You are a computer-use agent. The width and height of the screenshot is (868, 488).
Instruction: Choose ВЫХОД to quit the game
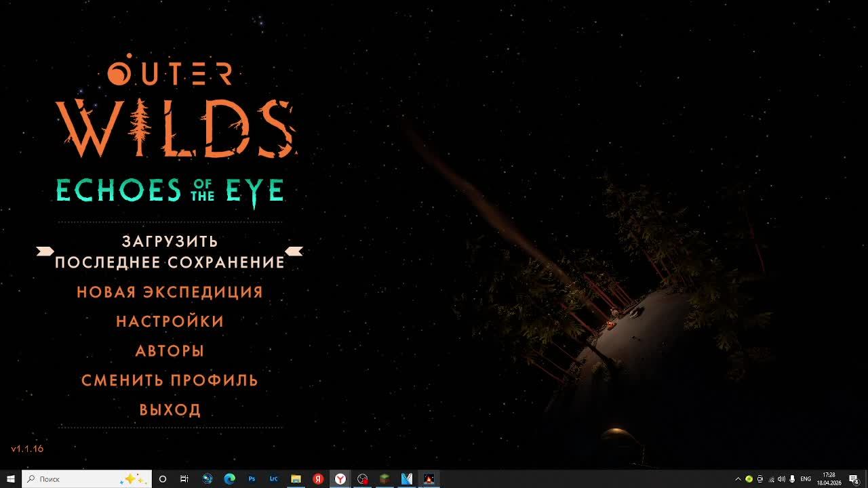click(x=170, y=410)
